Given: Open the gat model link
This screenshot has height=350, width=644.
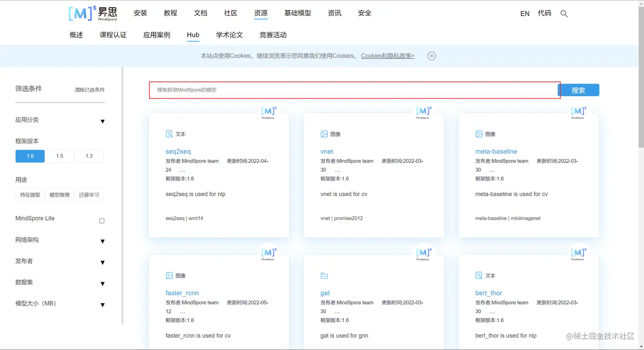Looking at the screenshot, I should pyautogui.click(x=325, y=293).
